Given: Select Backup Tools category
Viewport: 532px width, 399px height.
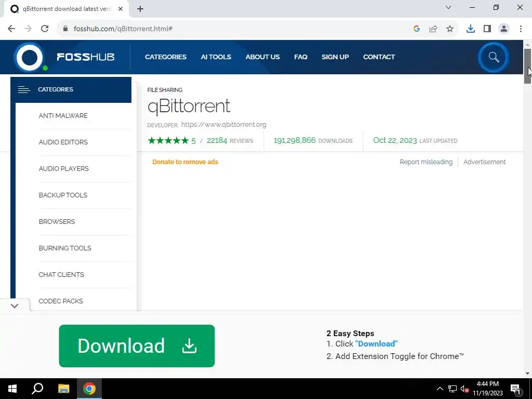Looking at the screenshot, I should pos(63,195).
